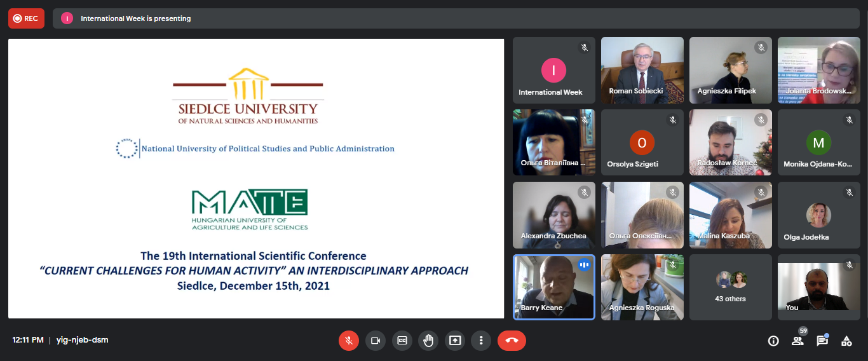
Task: Click the International Week is presenting banner
Action: 456,18
